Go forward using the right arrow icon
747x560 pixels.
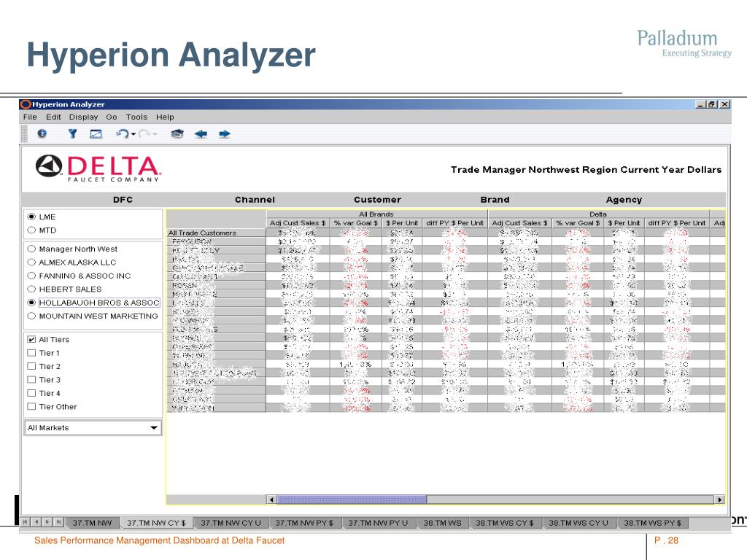coord(225,134)
